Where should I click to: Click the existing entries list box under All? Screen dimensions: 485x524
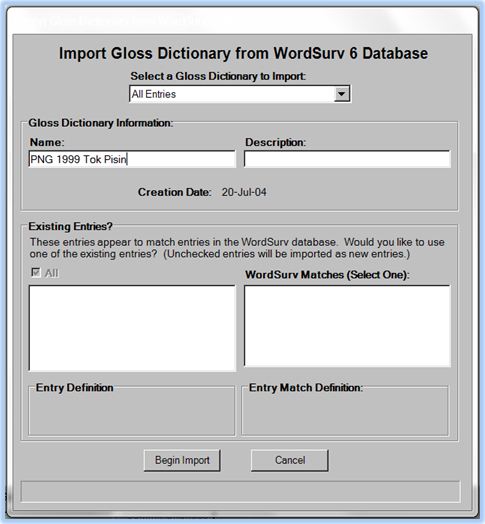[x=132, y=328]
